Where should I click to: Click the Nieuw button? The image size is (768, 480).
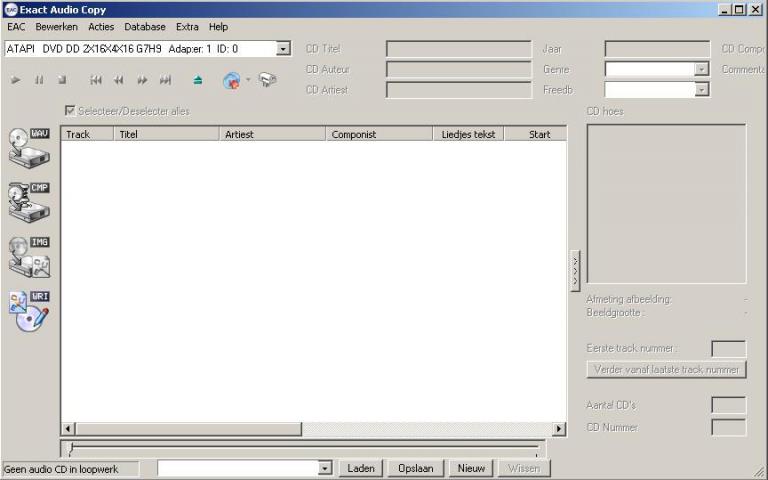(471, 468)
